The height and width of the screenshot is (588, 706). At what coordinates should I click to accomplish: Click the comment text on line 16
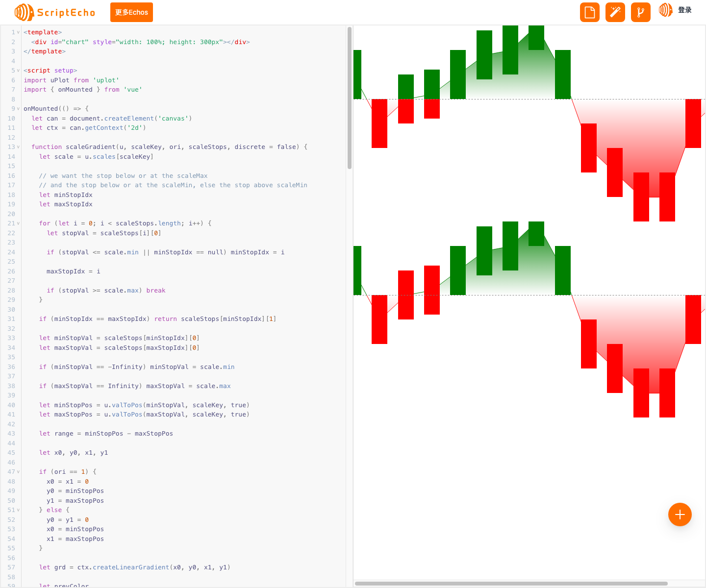(123, 176)
